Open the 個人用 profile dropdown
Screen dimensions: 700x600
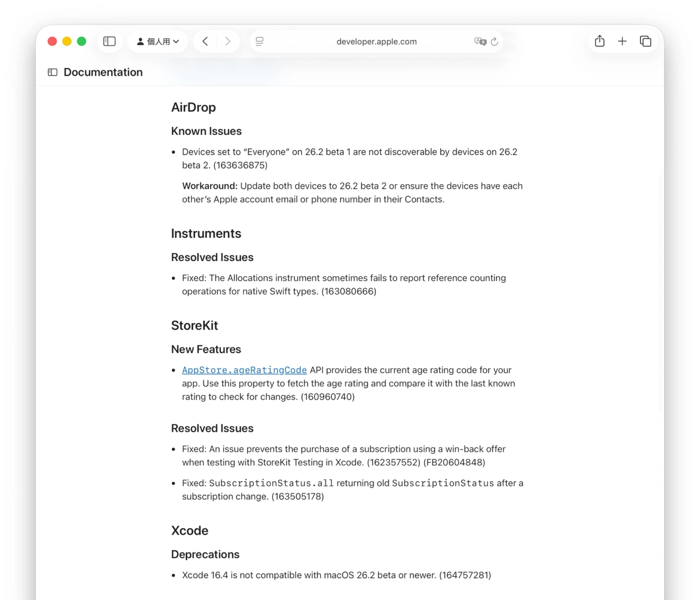coord(157,41)
